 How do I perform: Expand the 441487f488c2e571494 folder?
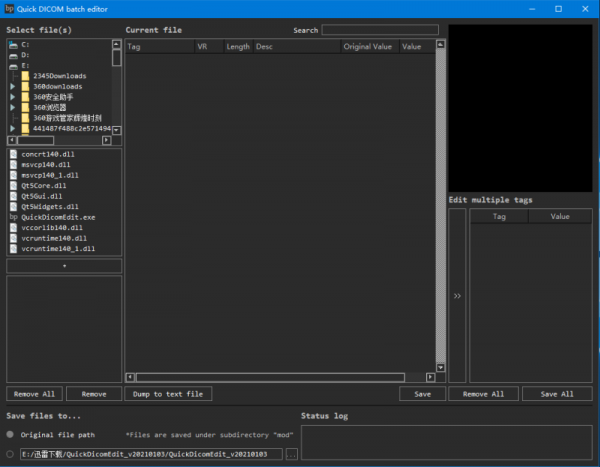(13, 128)
